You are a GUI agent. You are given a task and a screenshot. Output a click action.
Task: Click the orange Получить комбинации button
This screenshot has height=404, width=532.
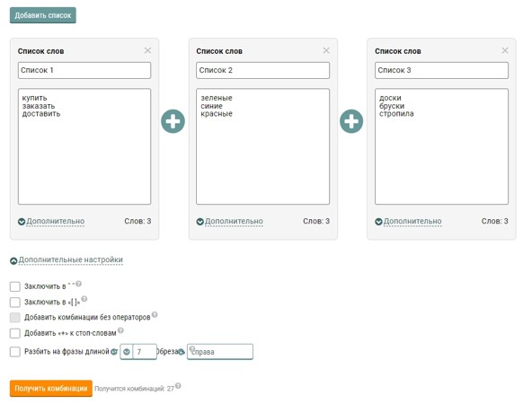(51, 389)
